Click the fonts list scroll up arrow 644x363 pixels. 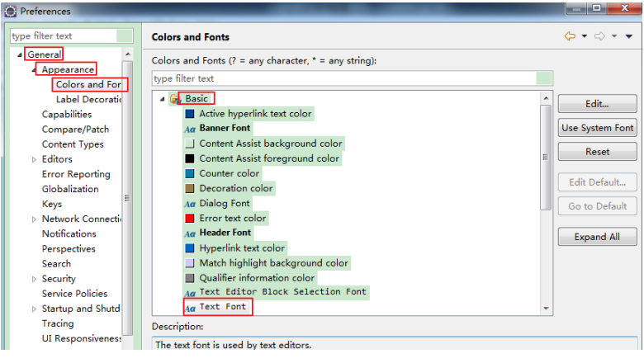[546, 98]
